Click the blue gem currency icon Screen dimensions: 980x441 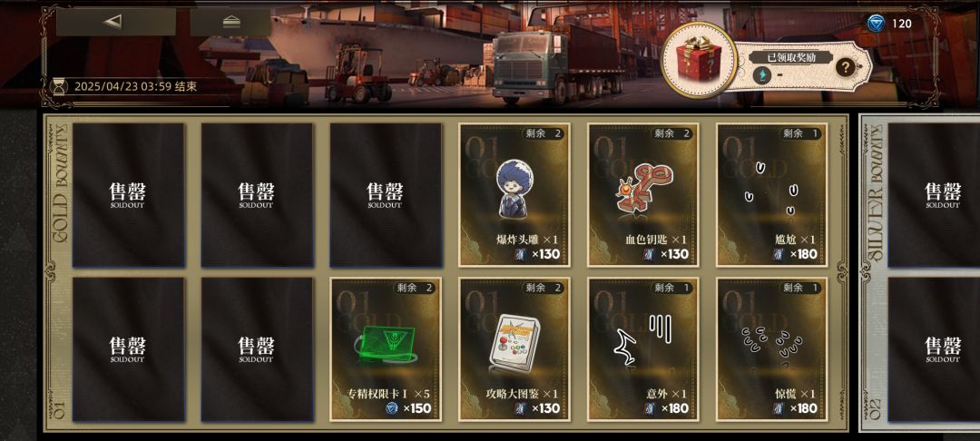point(877,24)
